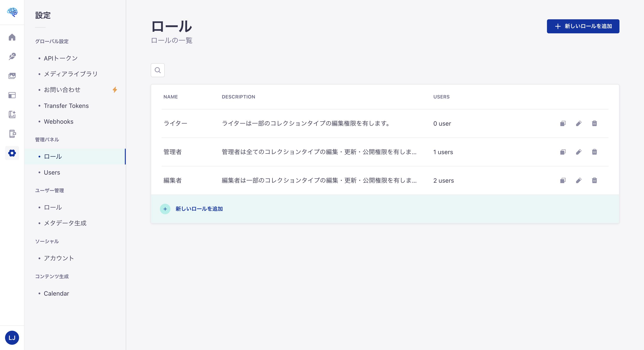The image size is (644, 350).
Task: Duplicate the ライター role
Action: tap(563, 123)
